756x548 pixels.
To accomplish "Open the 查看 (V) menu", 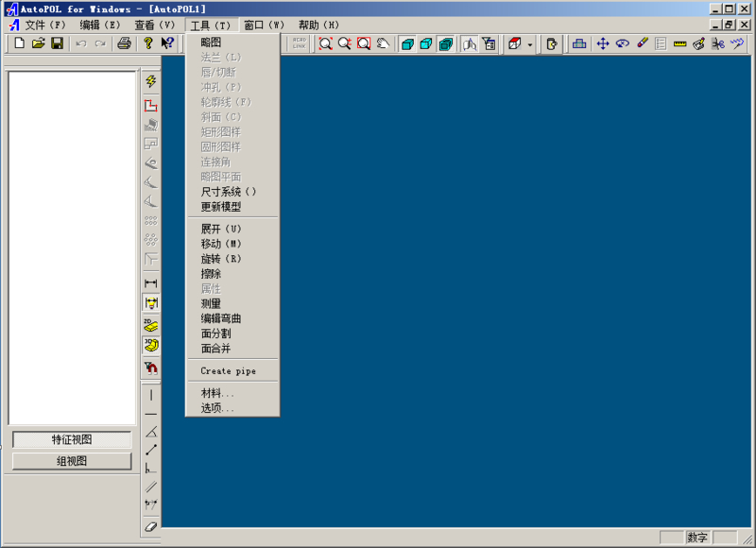I will pyautogui.click(x=154, y=26).
